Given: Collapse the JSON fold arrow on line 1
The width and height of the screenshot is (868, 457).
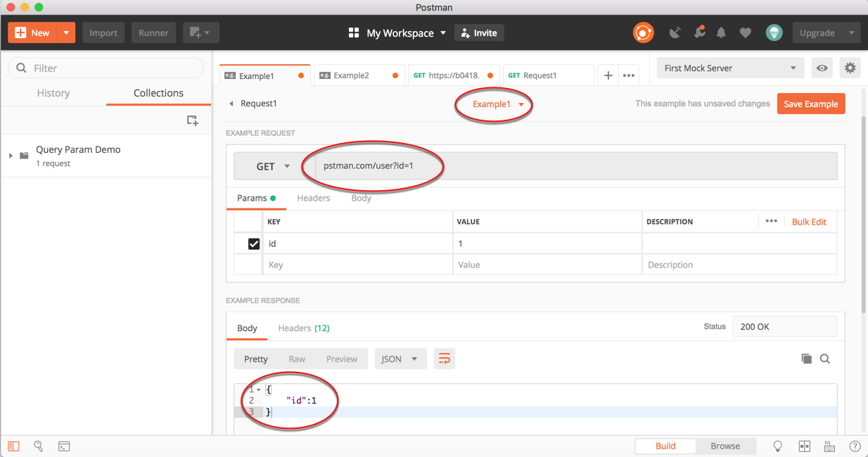Looking at the screenshot, I should click(259, 389).
